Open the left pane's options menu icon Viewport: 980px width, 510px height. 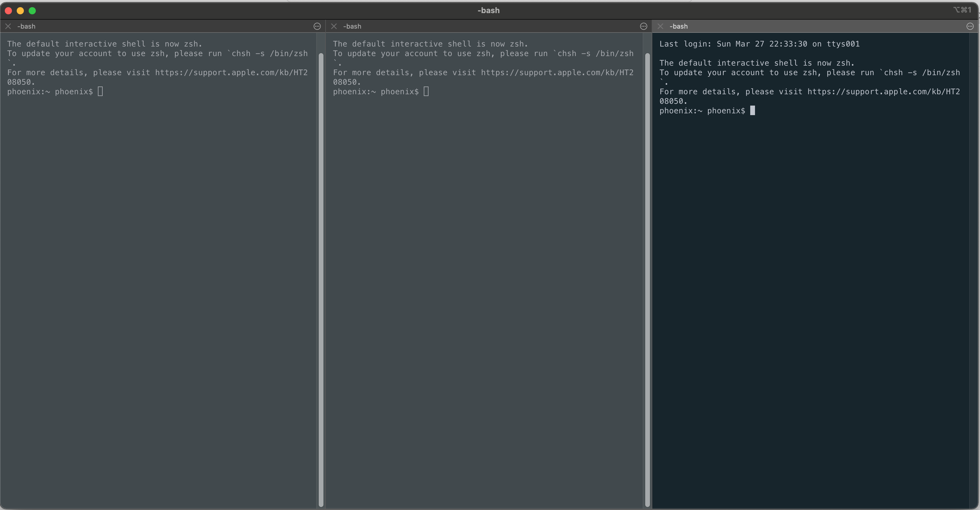point(317,26)
